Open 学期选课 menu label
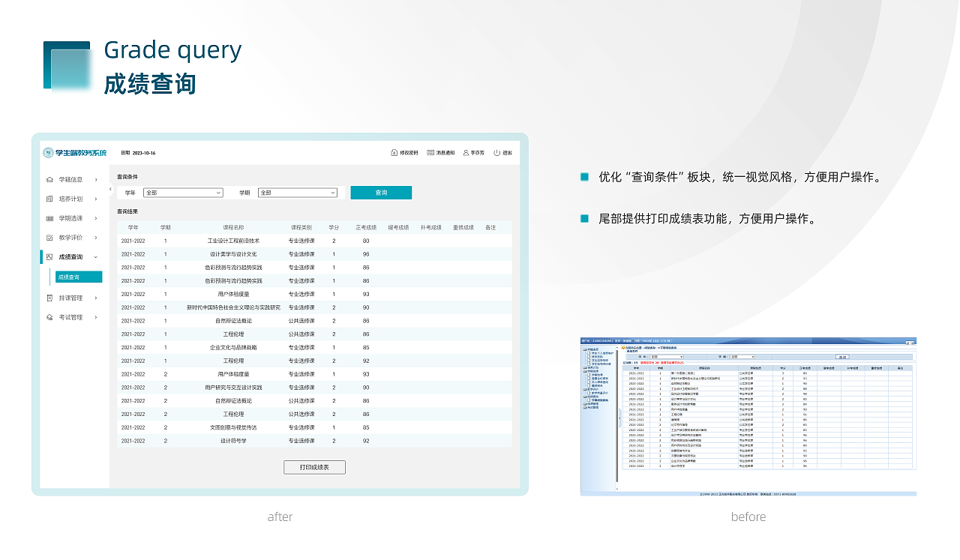 pyautogui.click(x=70, y=219)
